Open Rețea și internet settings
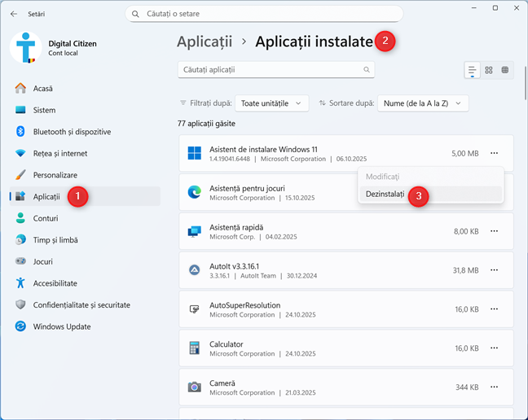 (x=85, y=153)
